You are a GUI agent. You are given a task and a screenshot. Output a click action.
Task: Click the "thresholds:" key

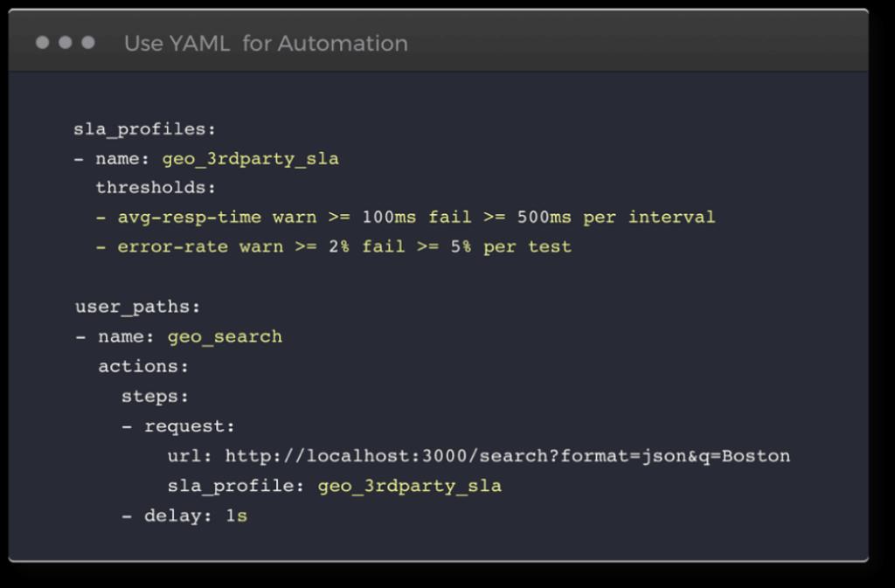(x=156, y=188)
